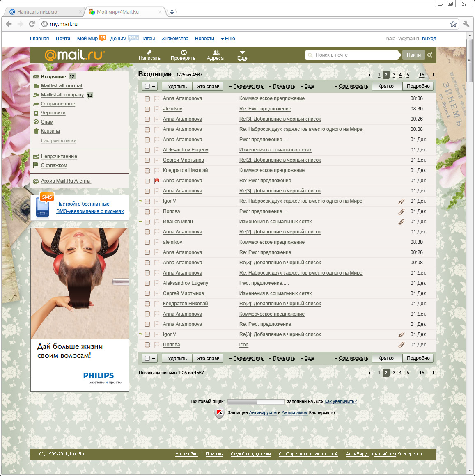Click attachment paperclip on Попова icon row
The width and height of the screenshot is (475, 476).
coord(402,345)
